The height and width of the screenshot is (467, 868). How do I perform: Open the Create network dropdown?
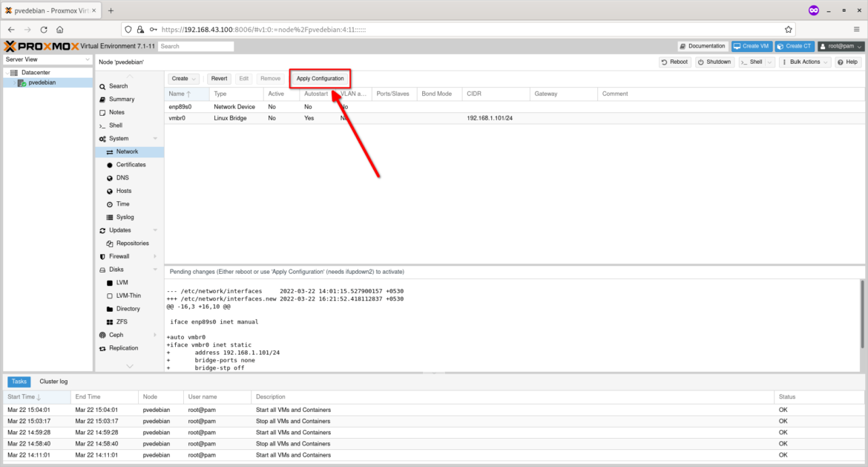pyautogui.click(x=184, y=79)
